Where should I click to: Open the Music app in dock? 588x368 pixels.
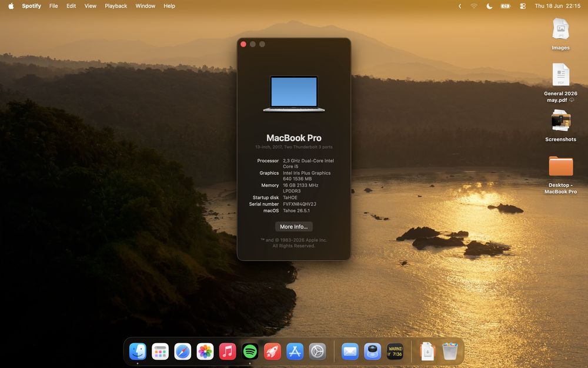pos(228,352)
